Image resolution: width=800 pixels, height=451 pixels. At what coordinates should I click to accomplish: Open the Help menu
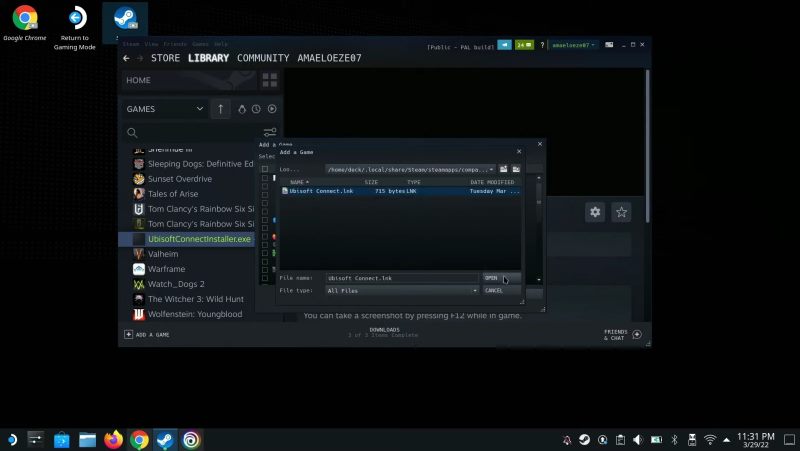coord(220,44)
